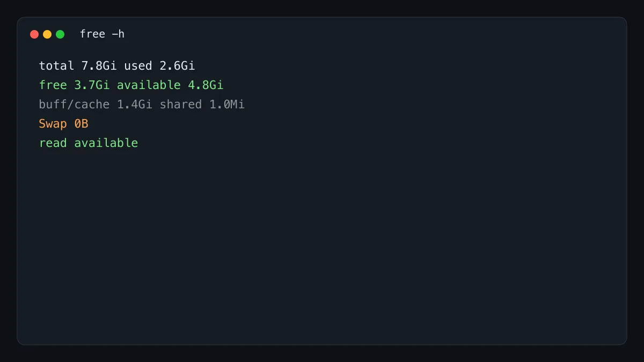Screen dimensions: 644x362
Task: Click the '1.0Mi' shared memory value
Action: click(227, 105)
